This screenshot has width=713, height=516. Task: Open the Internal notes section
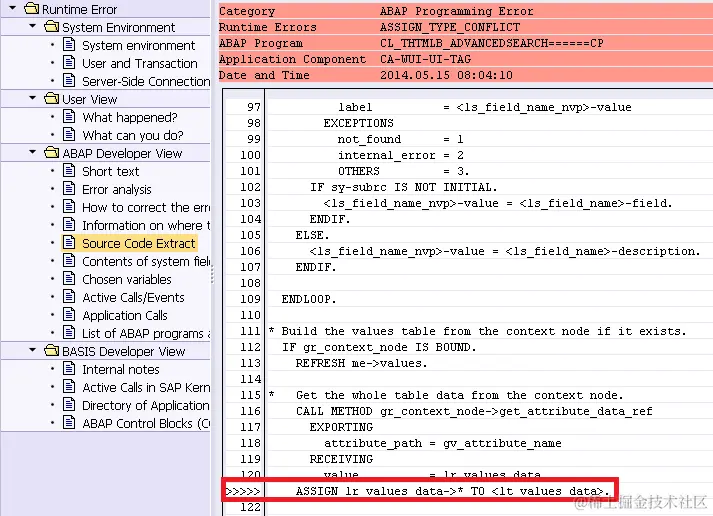(121, 369)
